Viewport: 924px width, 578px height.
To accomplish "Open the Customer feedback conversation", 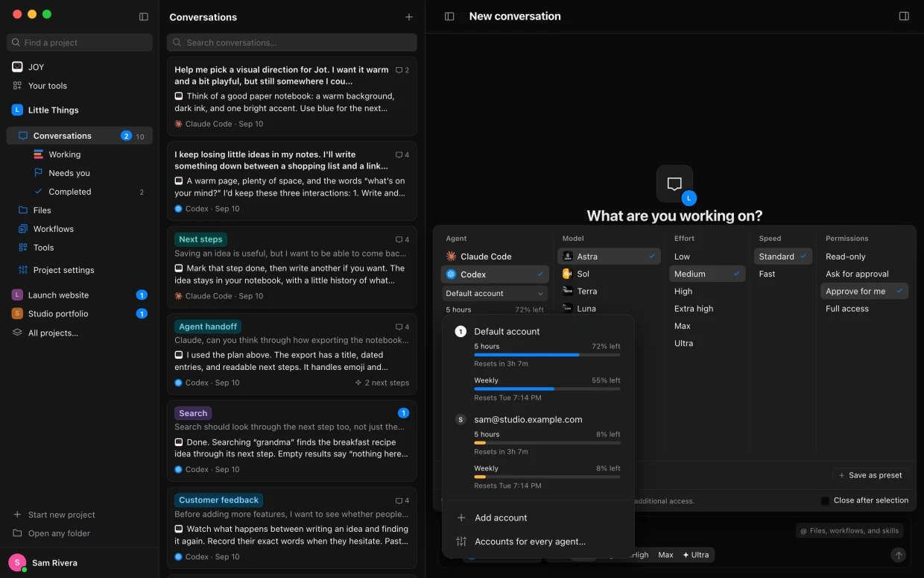I will (x=292, y=528).
